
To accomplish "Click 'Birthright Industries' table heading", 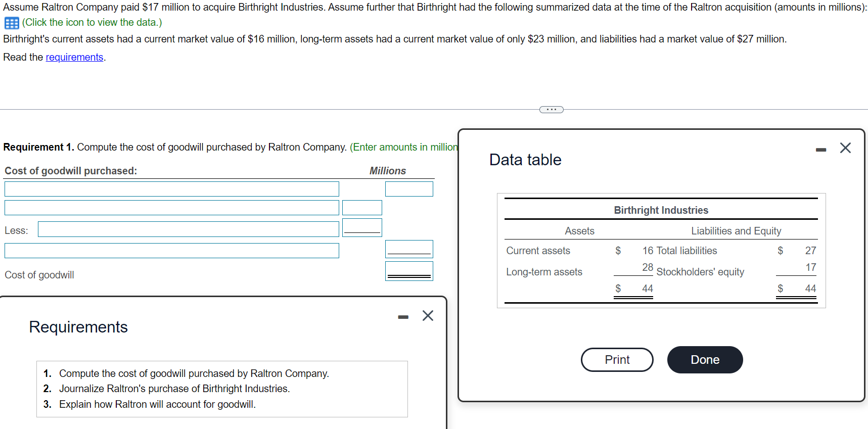I will tap(661, 210).
